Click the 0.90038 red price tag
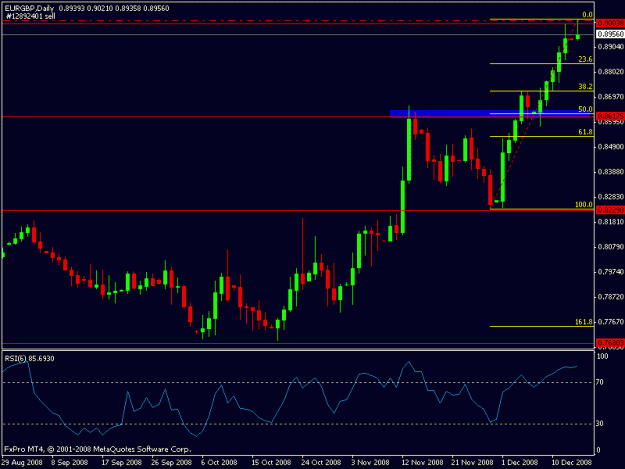 tap(610, 24)
